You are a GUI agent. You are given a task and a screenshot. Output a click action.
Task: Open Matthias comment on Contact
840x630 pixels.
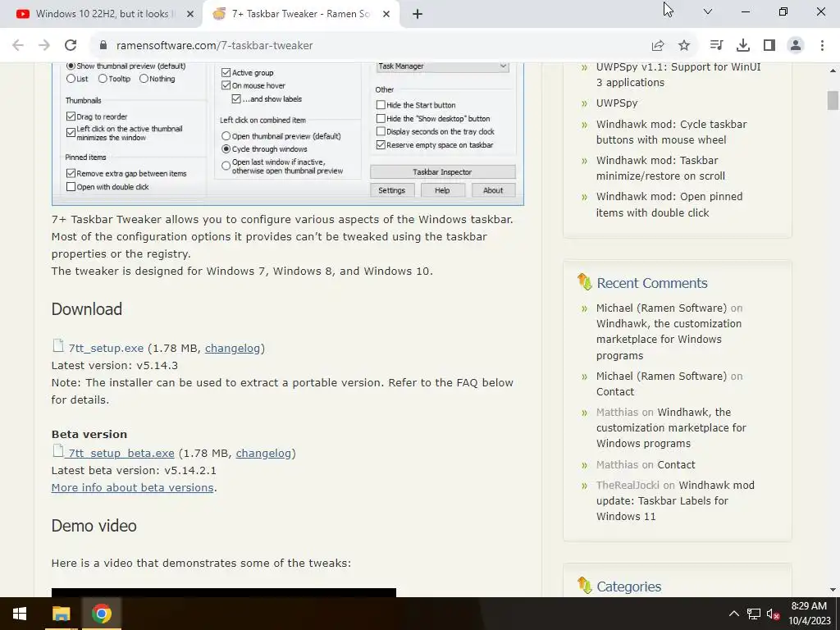point(676,464)
